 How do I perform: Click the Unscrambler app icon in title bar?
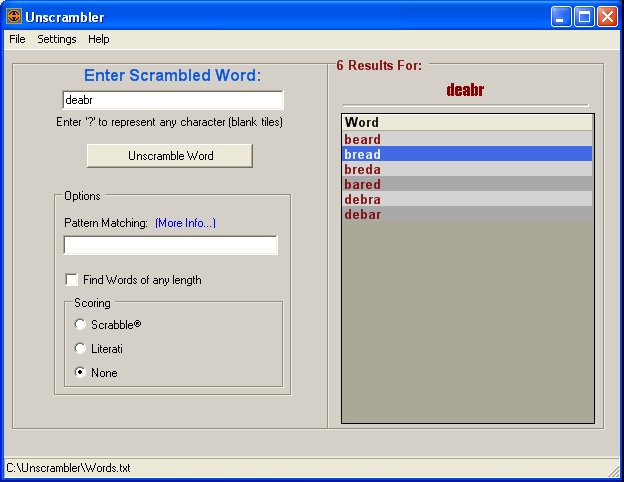pyautogui.click(x=14, y=17)
